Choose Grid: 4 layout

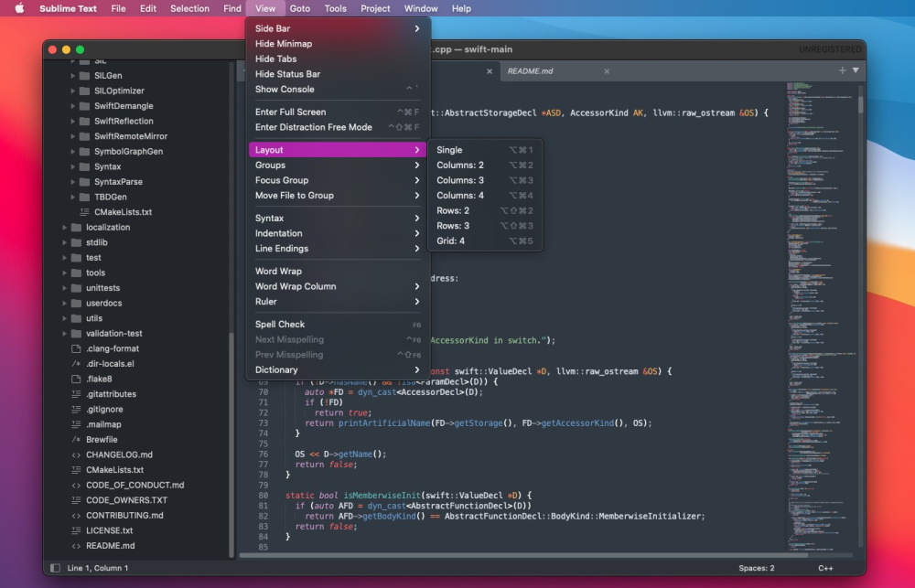click(485, 241)
